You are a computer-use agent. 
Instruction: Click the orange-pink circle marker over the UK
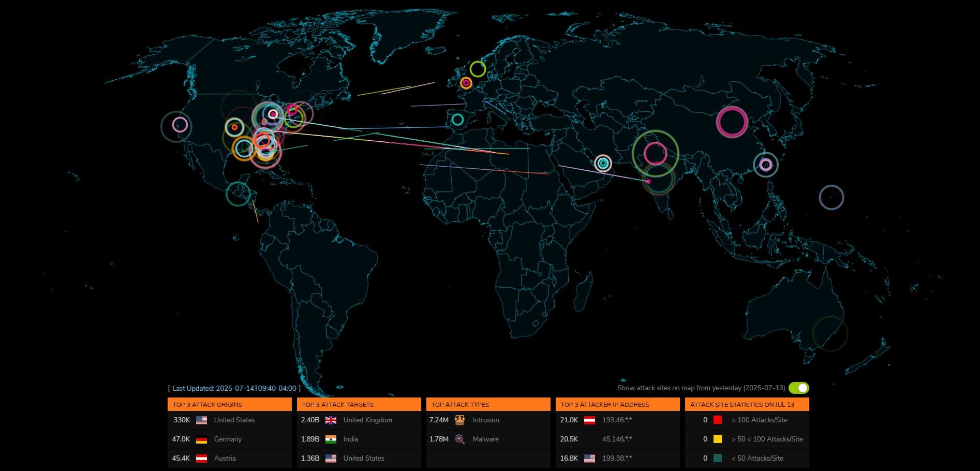pos(466,83)
